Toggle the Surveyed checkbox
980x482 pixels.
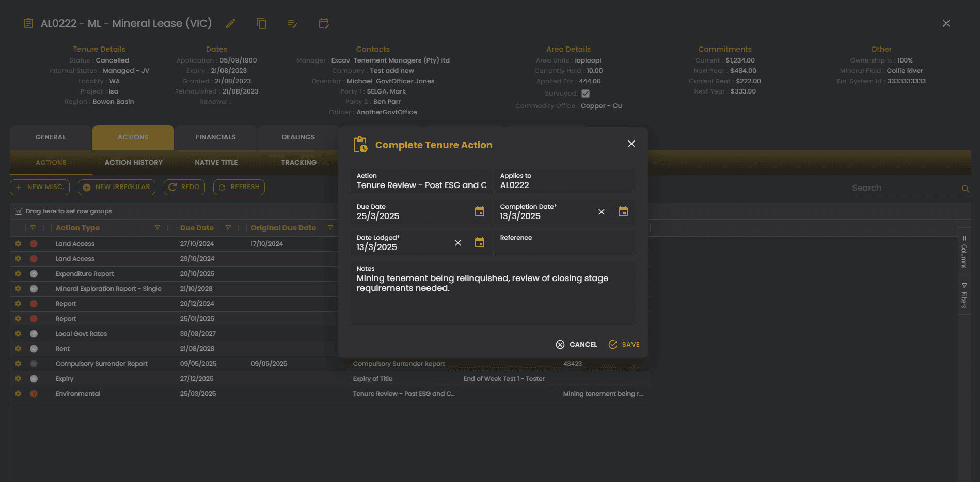[586, 94]
